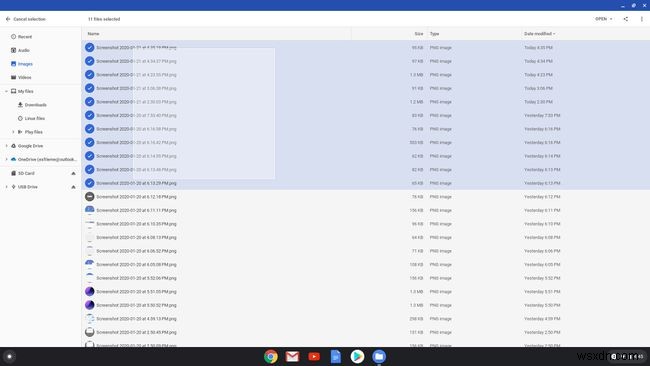650x366 pixels.
Task: Click thumbnail of Screenshot at 5.50.52 PM
Action: pos(90,305)
